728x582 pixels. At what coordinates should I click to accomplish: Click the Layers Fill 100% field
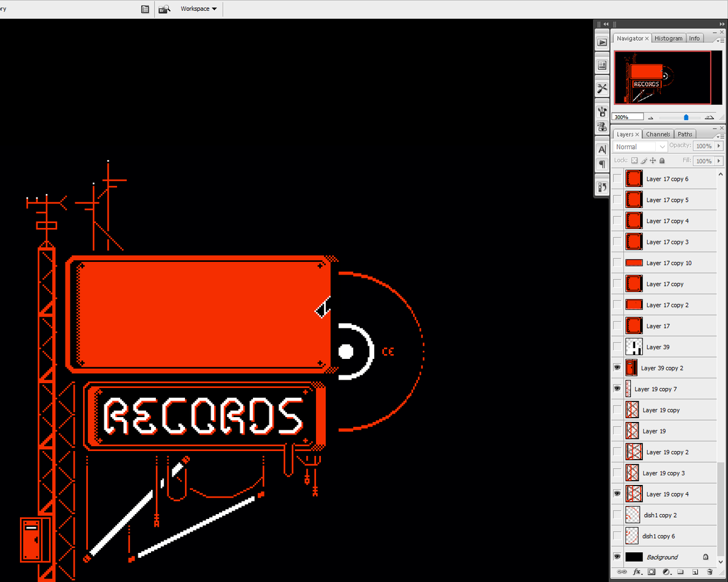click(704, 161)
